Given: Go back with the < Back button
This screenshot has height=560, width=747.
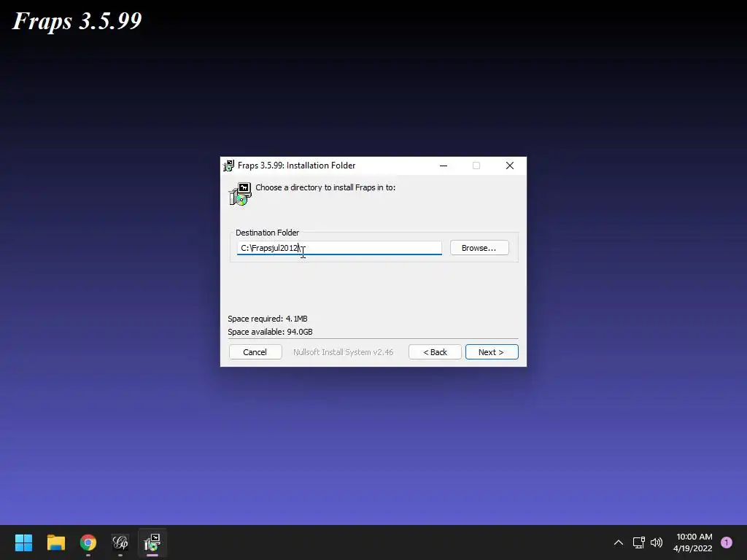Looking at the screenshot, I should [x=435, y=352].
